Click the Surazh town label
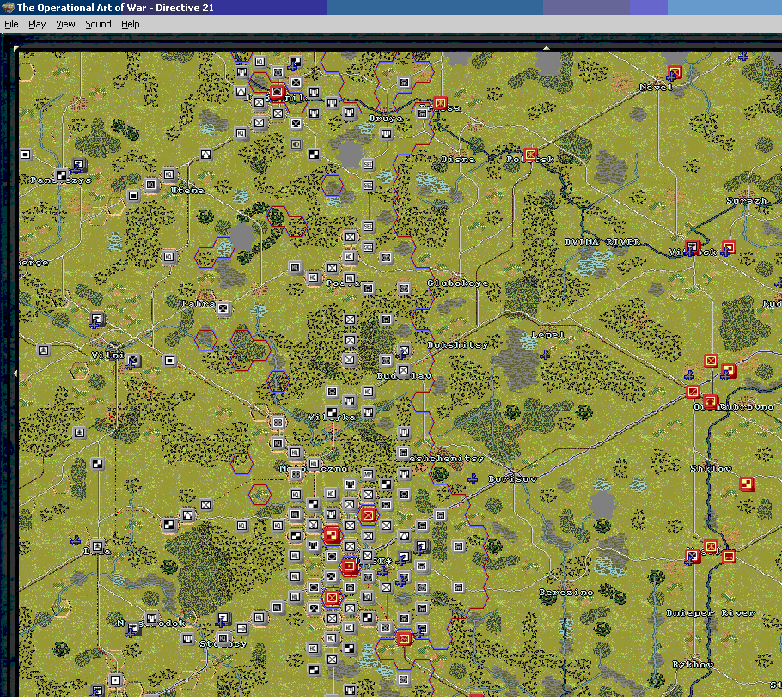Image resolution: width=782 pixels, height=700 pixels. (746, 200)
